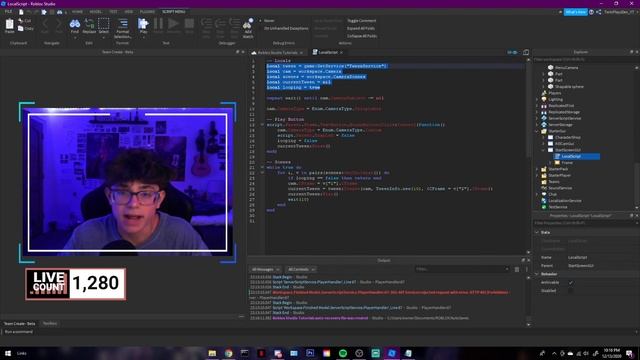640x360 pixels.
Task: Expand the CharacterShop node arrow
Action: pos(544,138)
